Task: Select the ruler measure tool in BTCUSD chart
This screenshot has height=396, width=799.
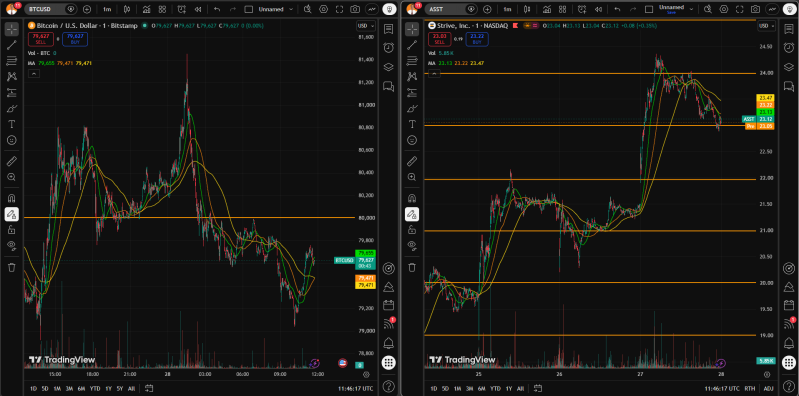Action: point(11,162)
